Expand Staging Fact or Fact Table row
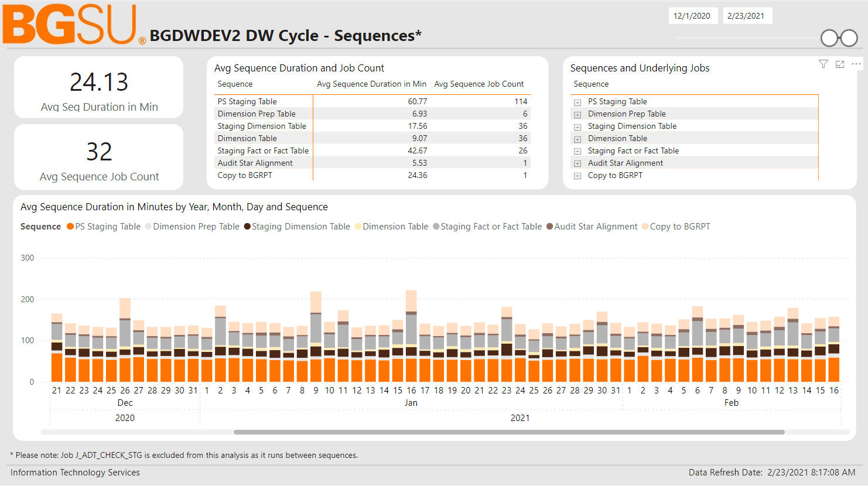The width and height of the screenshot is (868, 486). tap(577, 152)
